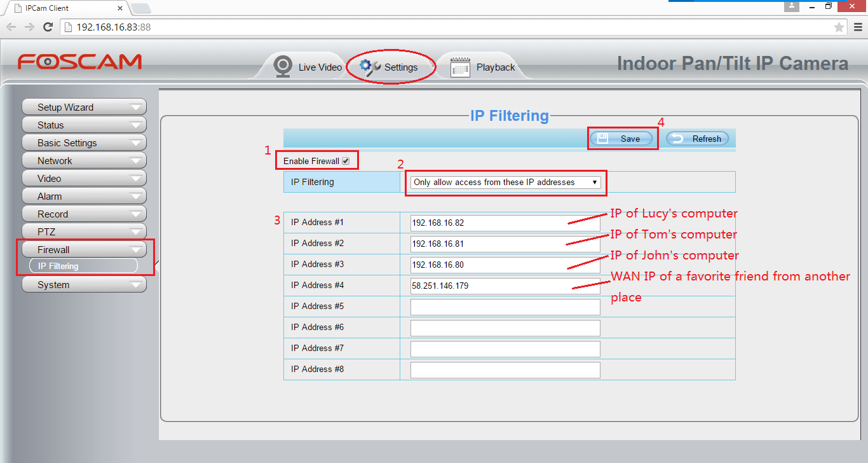Open the Setup Wizard menu
The width and height of the screenshot is (868, 463).
(x=84, y=107)
